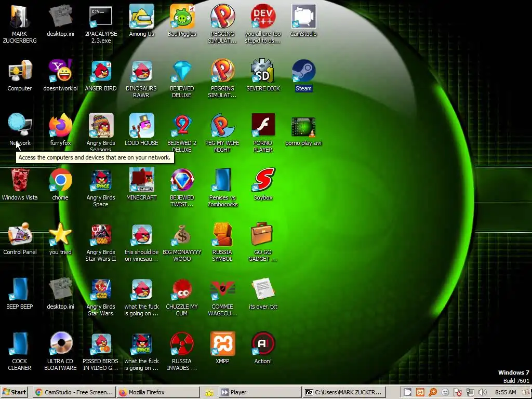Click the yellow icon left of Player on taskbar
The height and width of the screenshot is (399, 532).
click(209, 393)
